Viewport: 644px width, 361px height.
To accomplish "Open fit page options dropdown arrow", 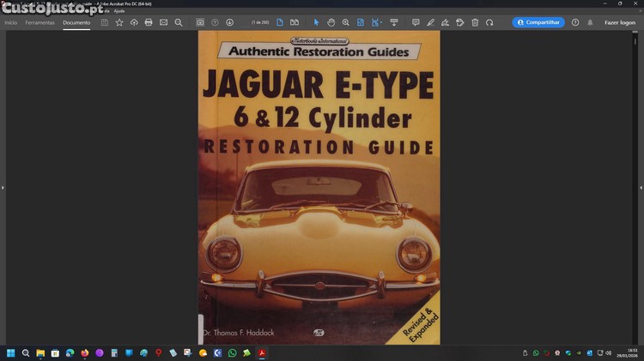I will point(381,22).
